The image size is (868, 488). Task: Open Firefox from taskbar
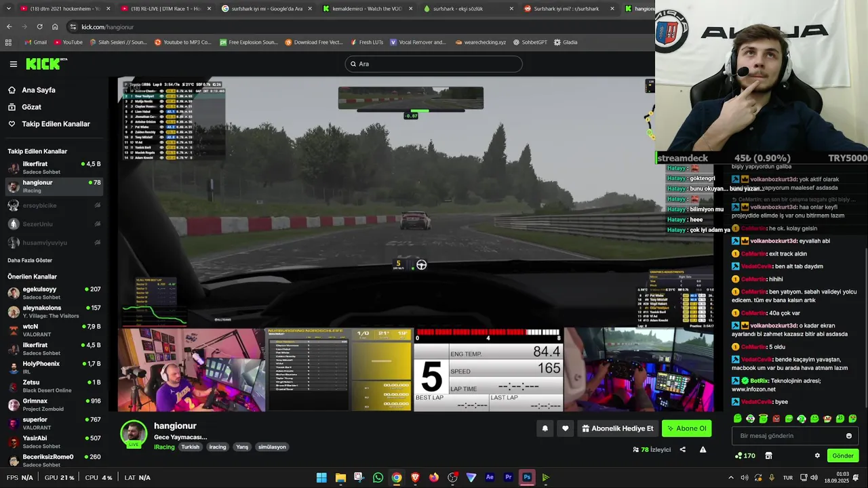[434, 477]
